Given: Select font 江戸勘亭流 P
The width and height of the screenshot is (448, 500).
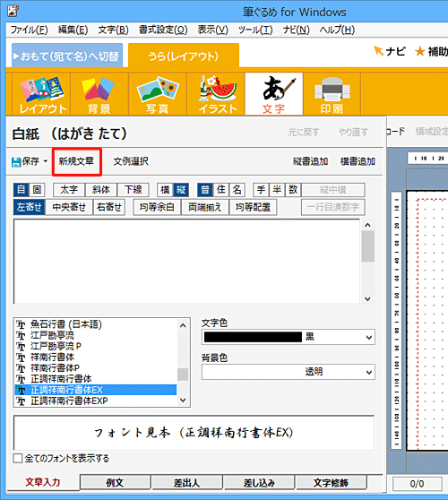Looking at the screenshot, I should pos(95,346).
